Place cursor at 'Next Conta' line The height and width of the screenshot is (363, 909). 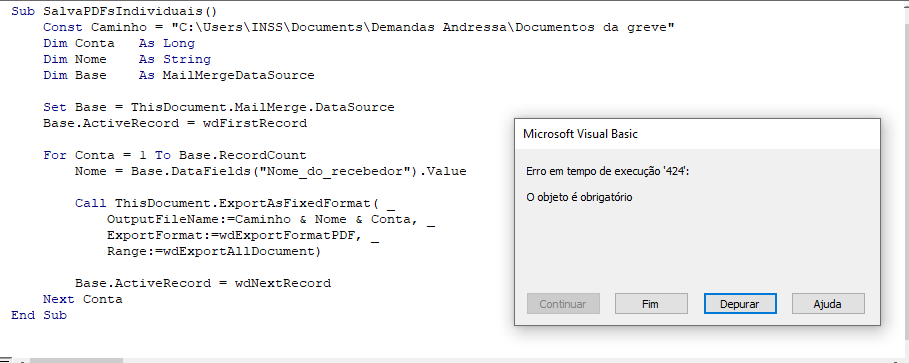82,299
